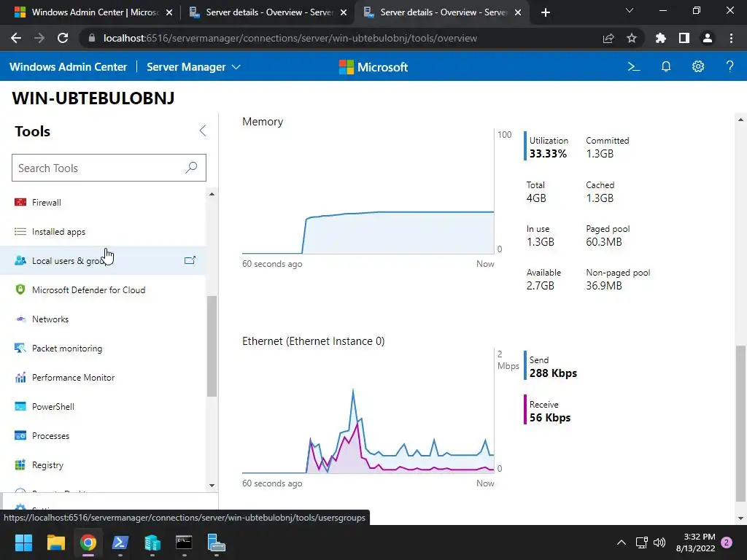The height and width of the screenshot is (560, 747).
Task: Open Packet monitoring tool icon
Action: click(20, 348)
